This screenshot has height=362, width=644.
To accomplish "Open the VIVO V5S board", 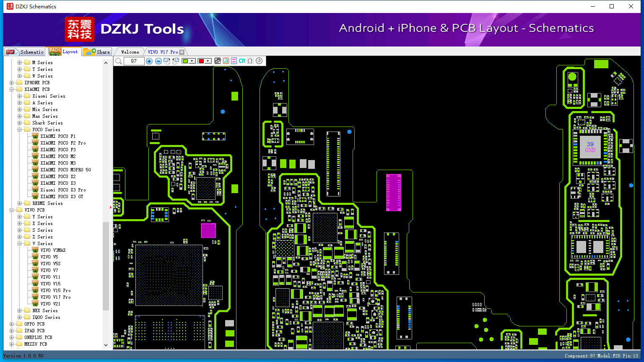I will 50,264.
